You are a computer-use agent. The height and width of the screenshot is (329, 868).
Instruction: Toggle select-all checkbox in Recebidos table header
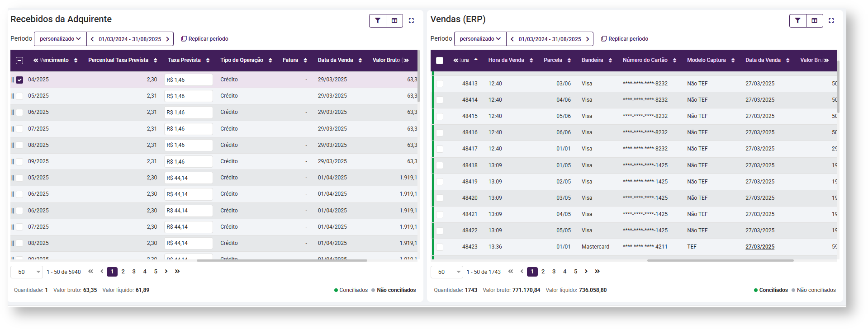[19, 61]
